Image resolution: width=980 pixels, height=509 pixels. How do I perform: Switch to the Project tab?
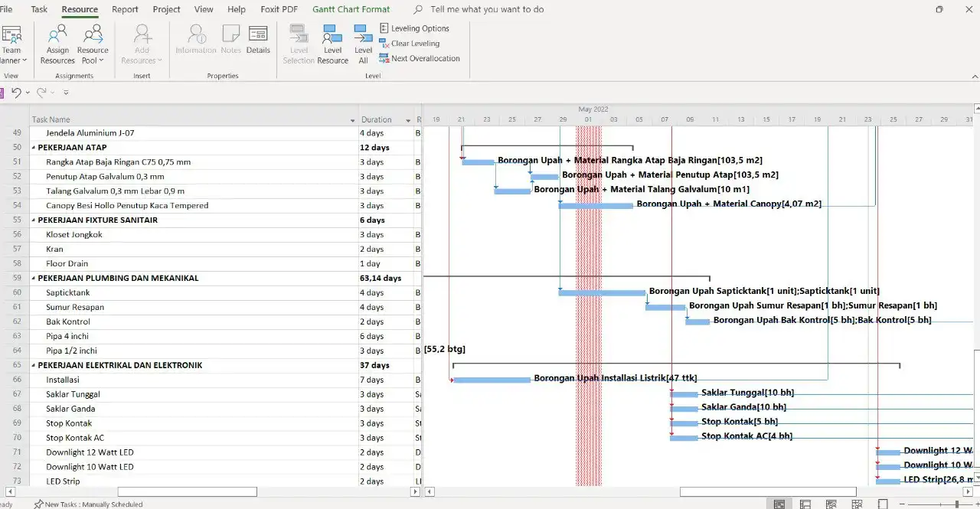point(166,9)
